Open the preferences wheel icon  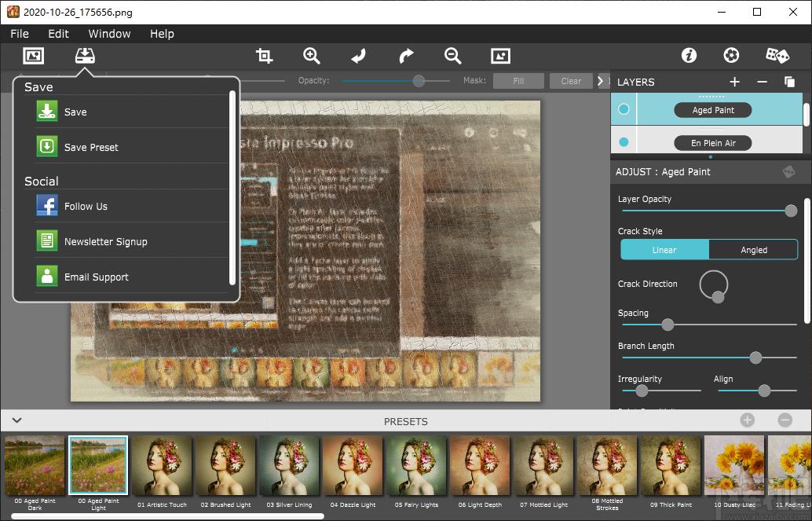pos(731,55)
